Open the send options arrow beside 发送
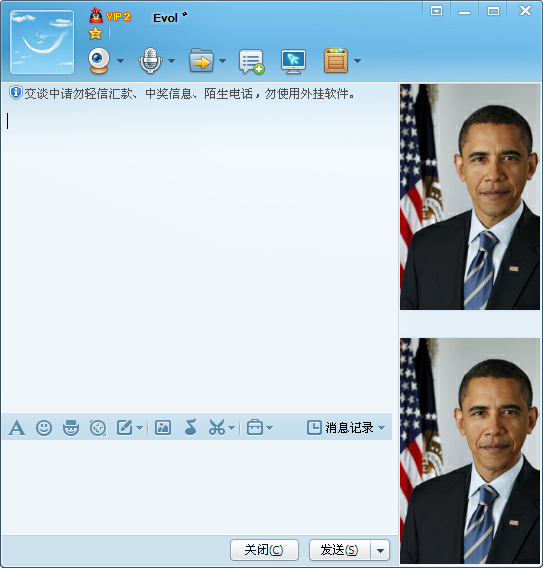 (380, 551)
